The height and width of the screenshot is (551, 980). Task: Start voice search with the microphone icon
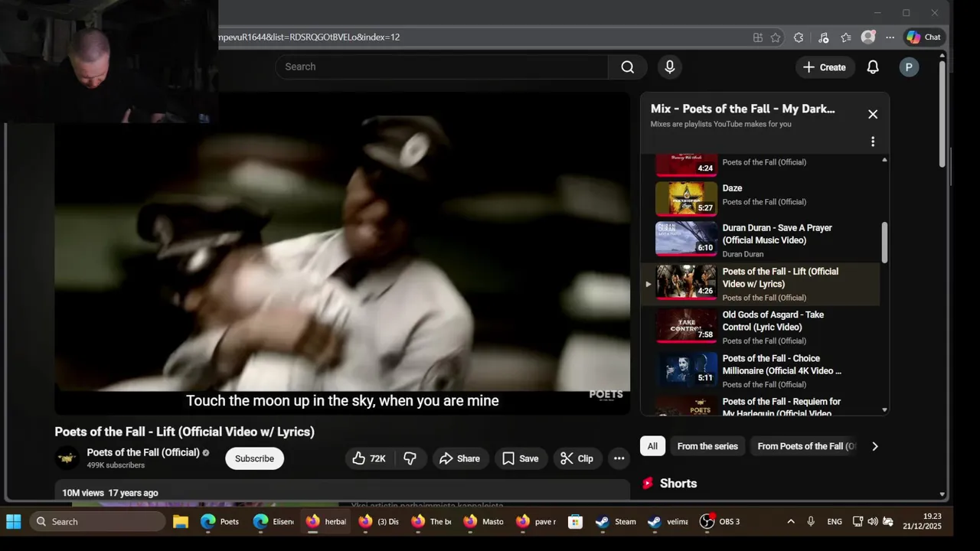pyautogui.click(x=670, y=67)
